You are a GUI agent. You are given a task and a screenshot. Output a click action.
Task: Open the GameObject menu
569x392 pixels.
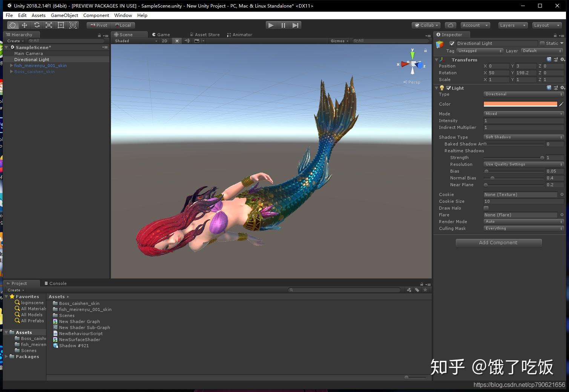pos(64,15)
